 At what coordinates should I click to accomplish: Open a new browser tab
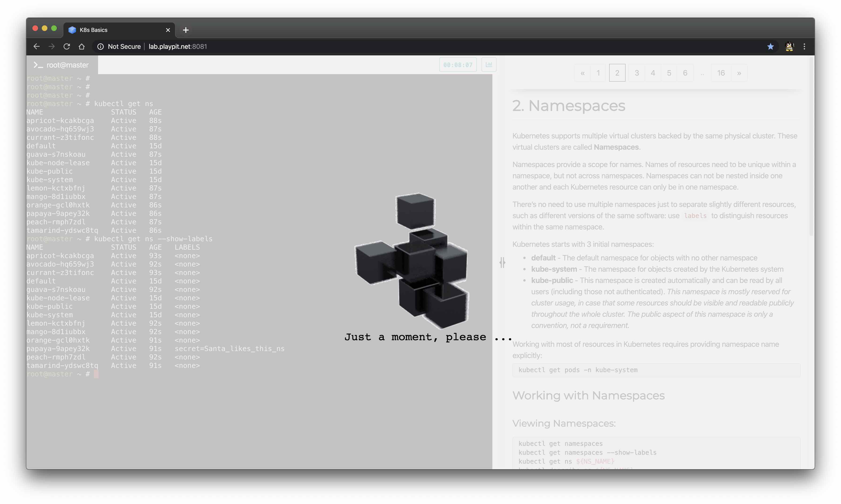[x=185, y=30]
